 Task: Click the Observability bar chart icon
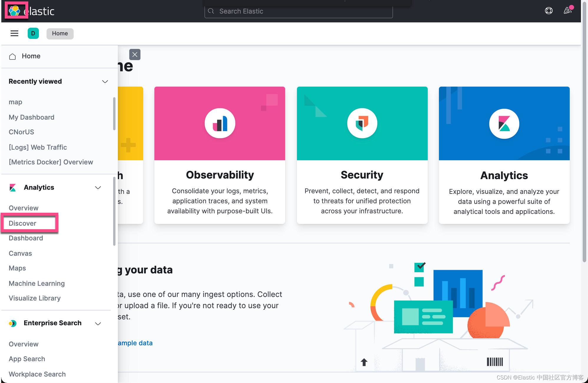pyautogui.click(x=220, y=123)
